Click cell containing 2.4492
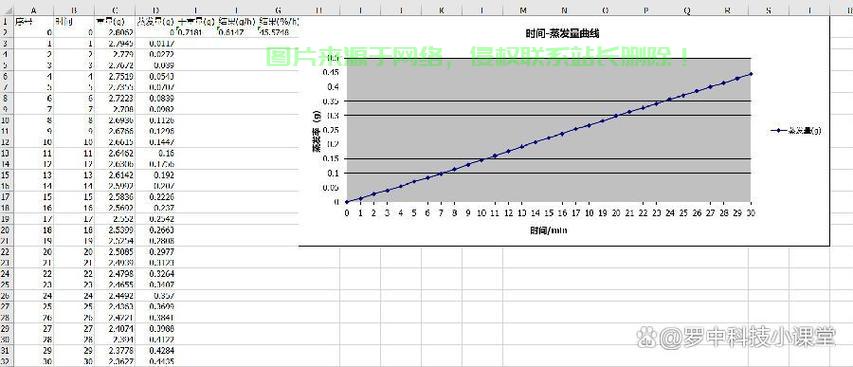 coord(115,296)
